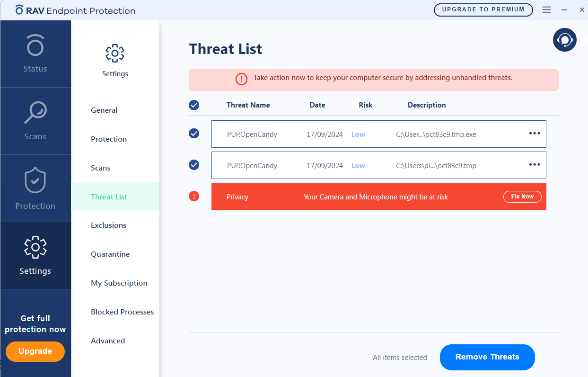This screenshot has width=588, height=377.
Task: Click PUP.OpenCandy name in oct83c9.tmp.exe row
Action: click(x=252, y=135)
